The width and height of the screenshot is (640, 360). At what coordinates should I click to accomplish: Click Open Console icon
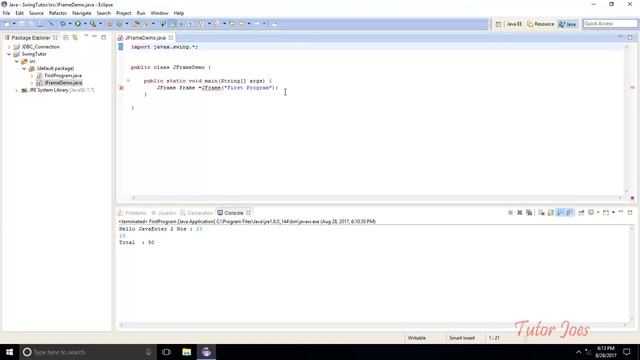point(606,213)
